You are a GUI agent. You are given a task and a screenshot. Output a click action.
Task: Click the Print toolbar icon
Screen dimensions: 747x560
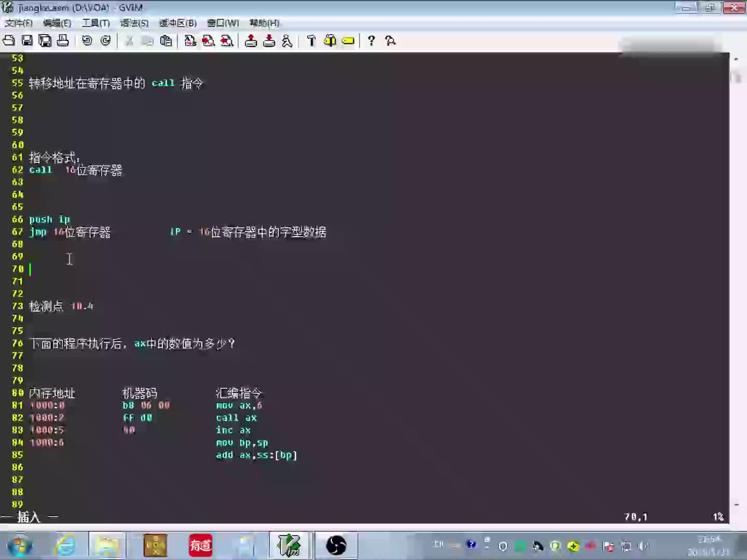63,40
